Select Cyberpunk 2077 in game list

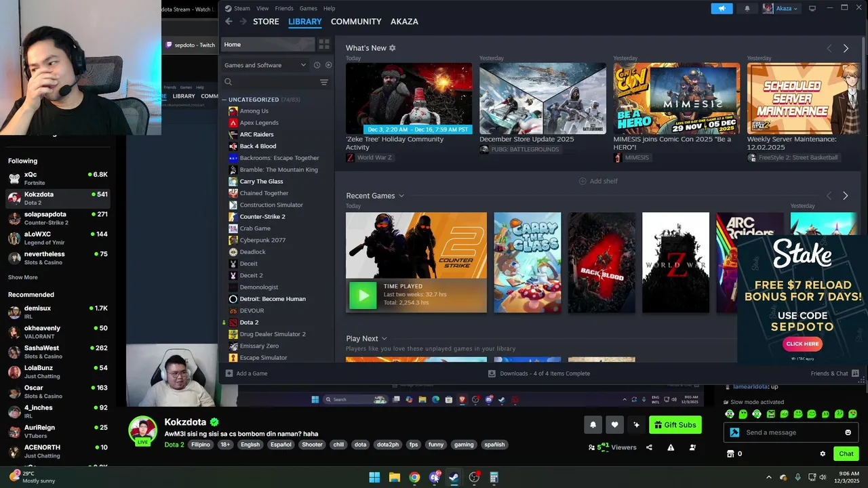(x=262, y=240)
